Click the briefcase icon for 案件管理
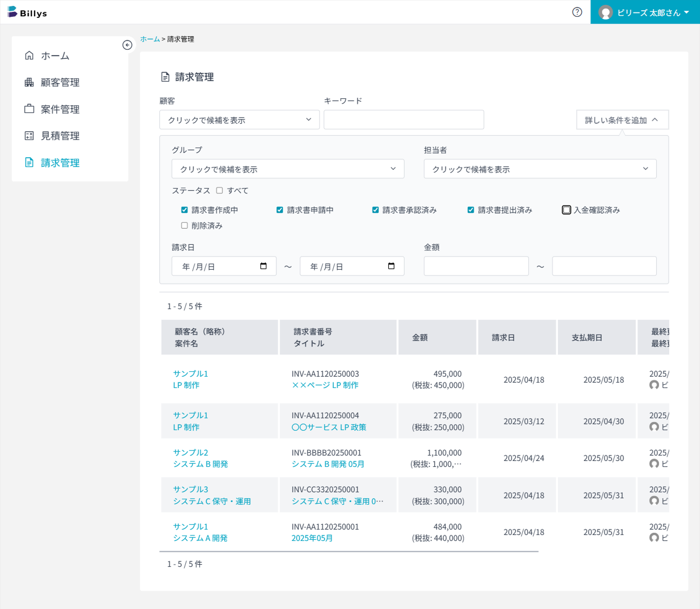The image size is (700, 609). click(29, 109)
